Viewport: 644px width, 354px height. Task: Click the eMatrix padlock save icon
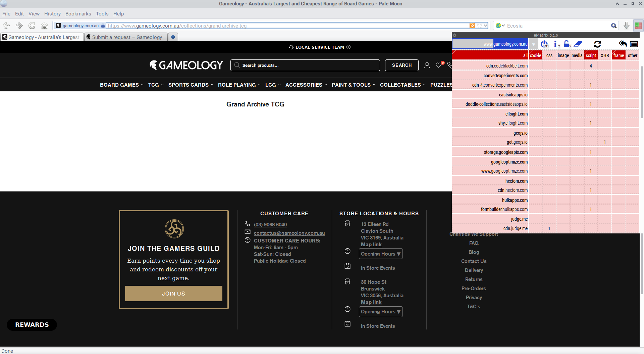(x=567, y=44)
